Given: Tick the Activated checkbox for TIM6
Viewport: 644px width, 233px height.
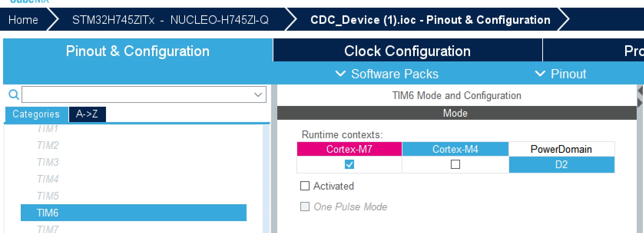Looking at the screenshot, I should [305, 186].
